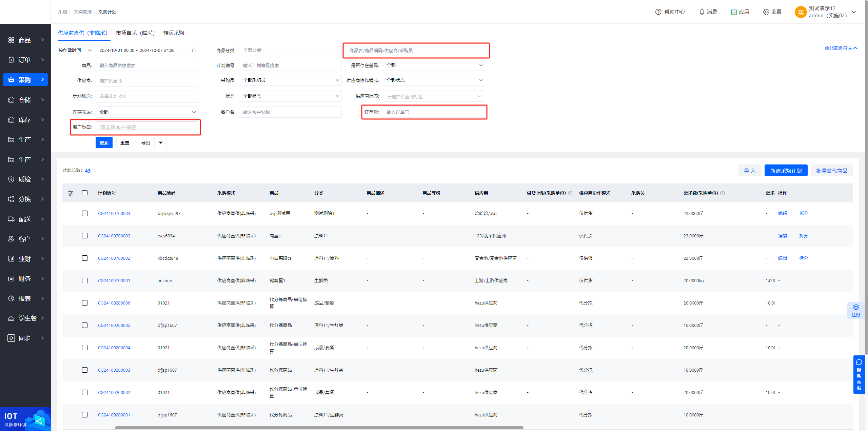This screenshot has width=868, height=431.
Task: Check the row CG24100700004 checkbox
Action: click(85, 213)
